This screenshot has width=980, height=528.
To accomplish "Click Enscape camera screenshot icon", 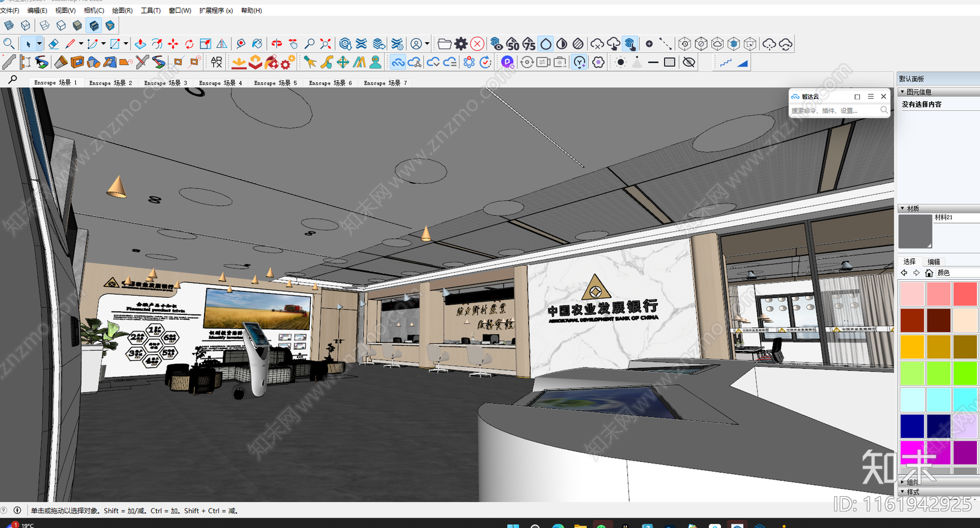I will point(560,62).
